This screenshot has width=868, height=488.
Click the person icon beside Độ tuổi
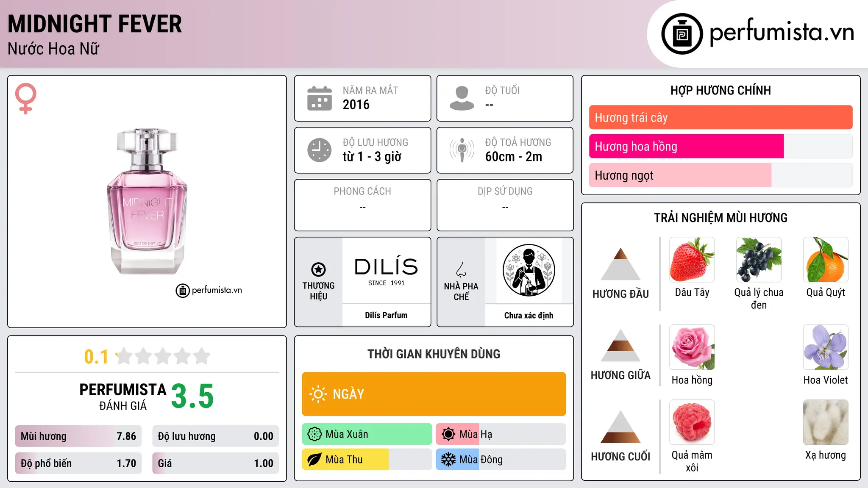click(x=462, y=98)
